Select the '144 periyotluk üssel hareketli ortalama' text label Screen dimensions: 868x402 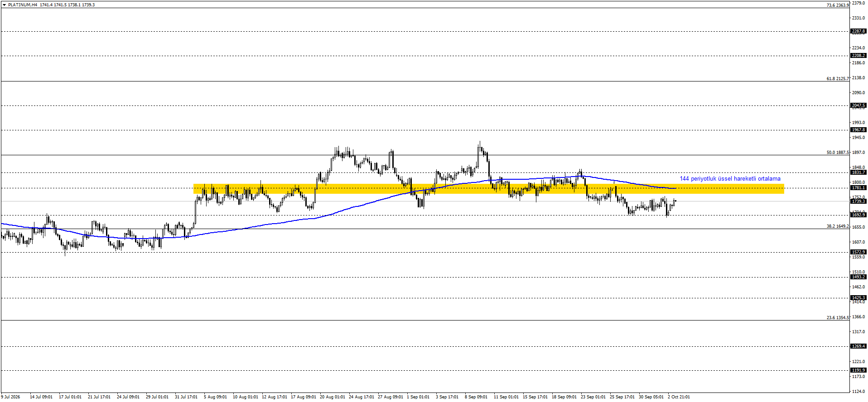pos(730,179)
